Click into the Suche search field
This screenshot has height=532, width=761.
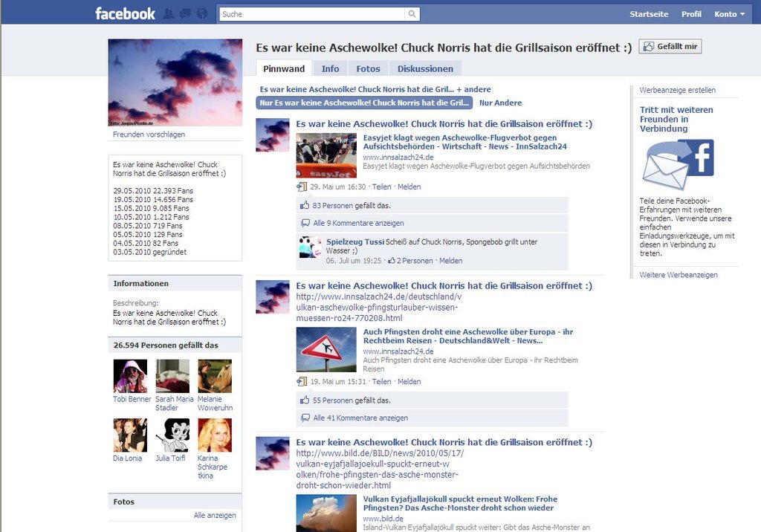click(x=312, y=14)
